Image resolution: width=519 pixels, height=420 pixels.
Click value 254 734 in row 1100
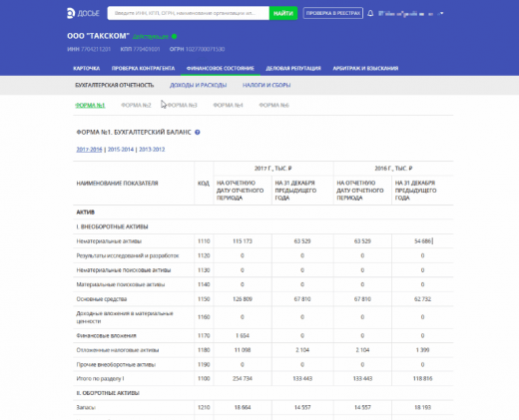[243, 378]
